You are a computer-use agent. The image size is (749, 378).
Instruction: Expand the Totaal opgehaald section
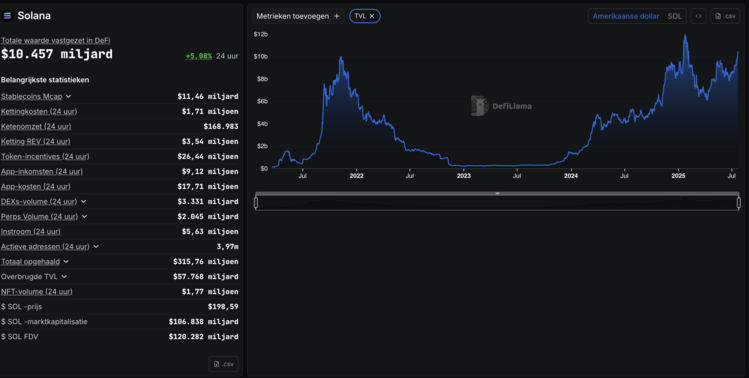[x=66, y=262]
